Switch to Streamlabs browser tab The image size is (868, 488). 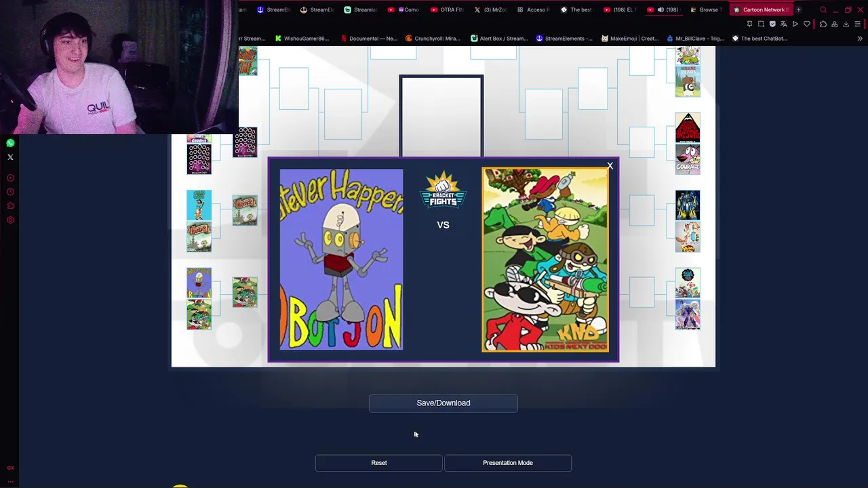[361, 9]
